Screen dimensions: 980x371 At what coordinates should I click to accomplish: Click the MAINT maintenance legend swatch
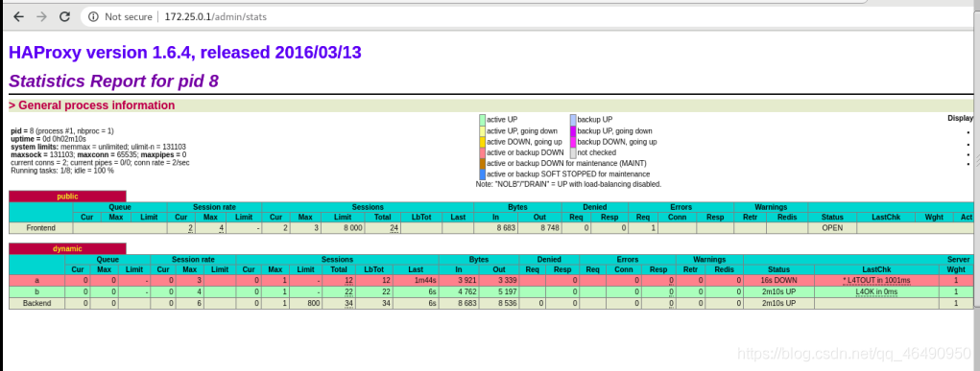point(483,164)
